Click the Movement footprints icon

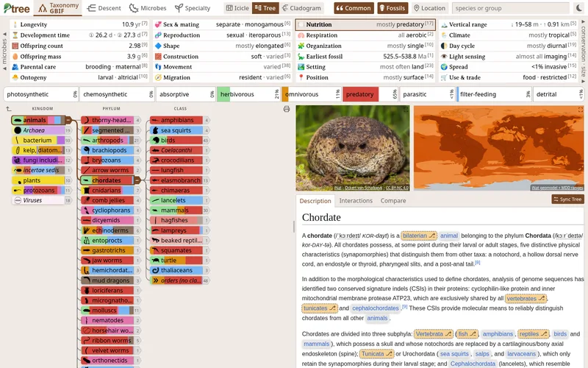[158, 67]
